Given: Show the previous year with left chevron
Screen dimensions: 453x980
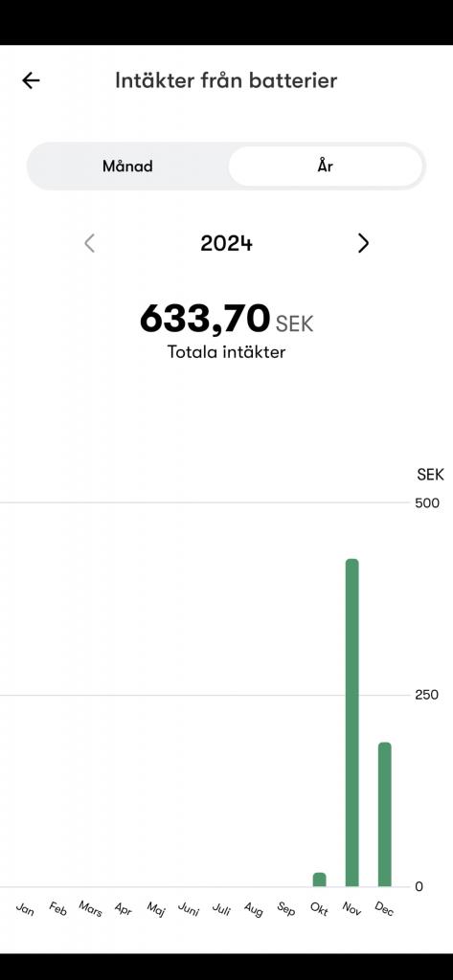Looking at the screenshot, I should pyautogui.click(x=89, y=243).
